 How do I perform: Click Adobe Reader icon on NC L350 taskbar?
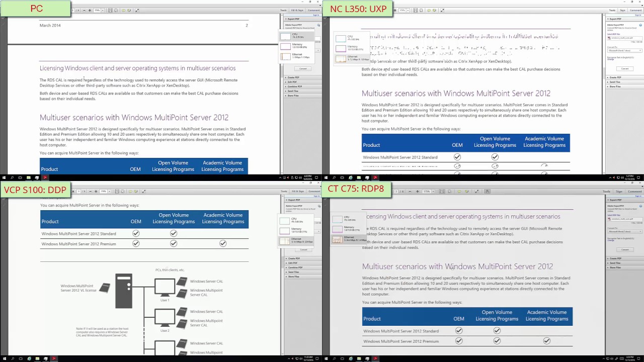point(375,177)
